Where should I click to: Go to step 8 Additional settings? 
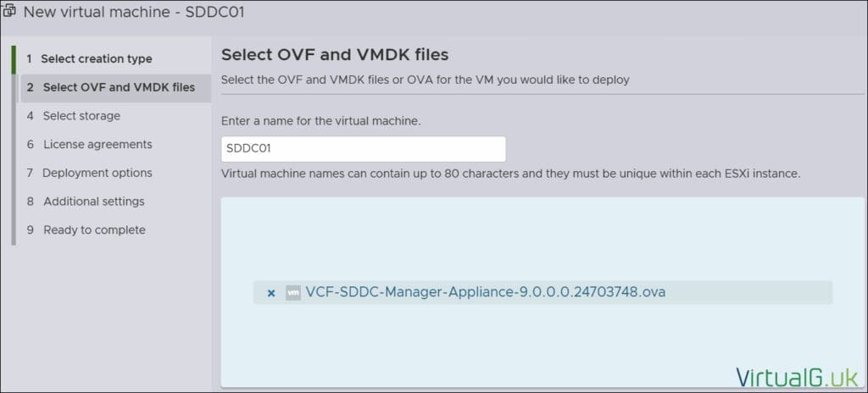point(93,202)
